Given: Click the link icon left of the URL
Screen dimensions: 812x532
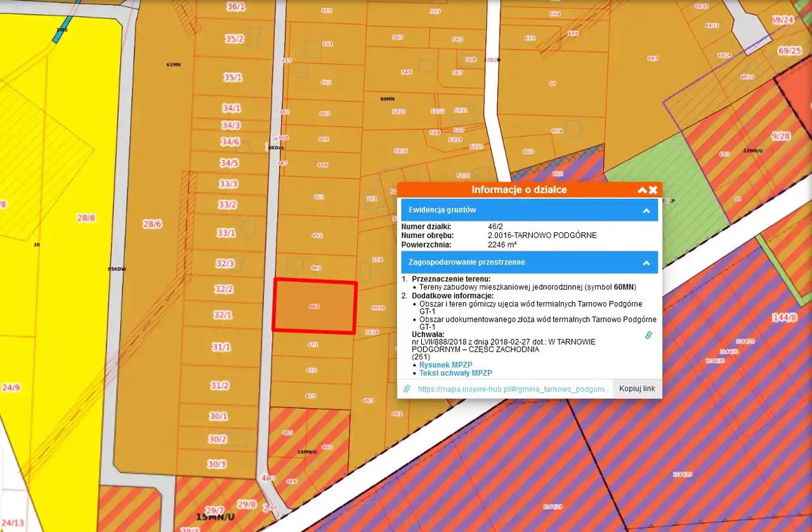Looking at the screenshot, I should click(407, 389).
